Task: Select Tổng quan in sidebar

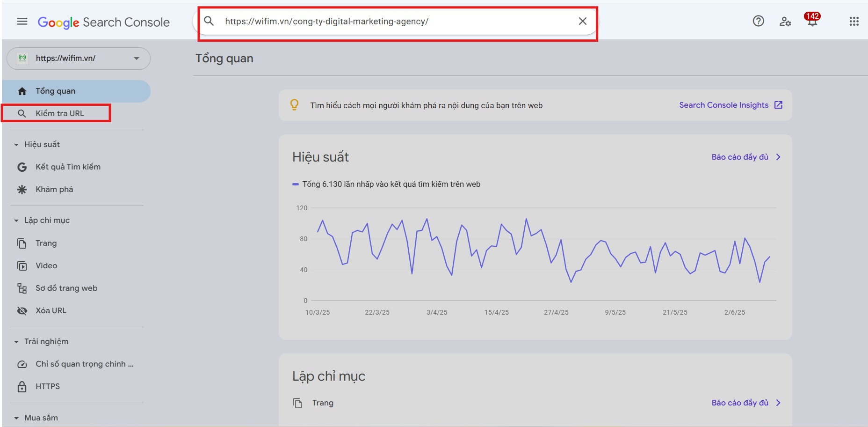Action: tap(55, 91)
